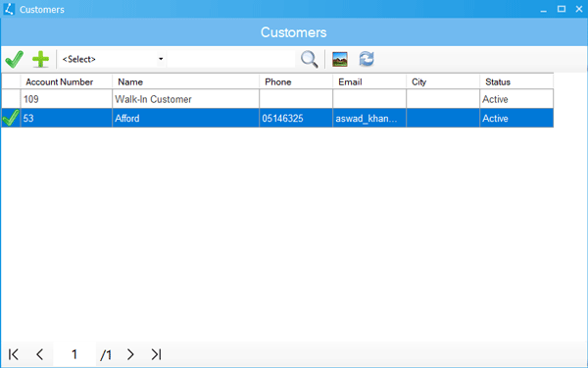Screen dimensions: 588x368
Task: Sort by Account Number column header
Action: pyautogui.click(x=67, y=81)
